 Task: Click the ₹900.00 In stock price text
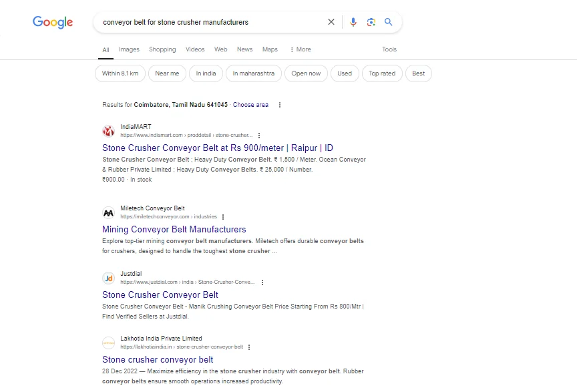(x=127, y=180)
